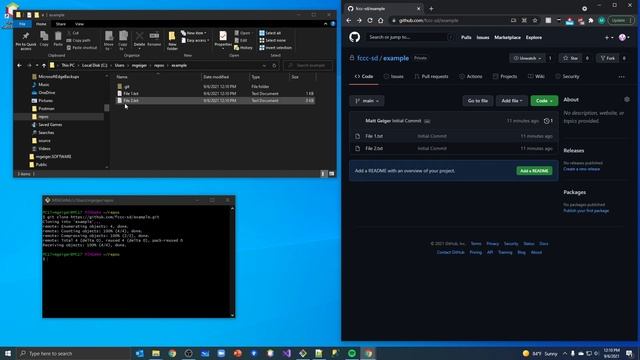Open the Pull requests repository tab

431,76
